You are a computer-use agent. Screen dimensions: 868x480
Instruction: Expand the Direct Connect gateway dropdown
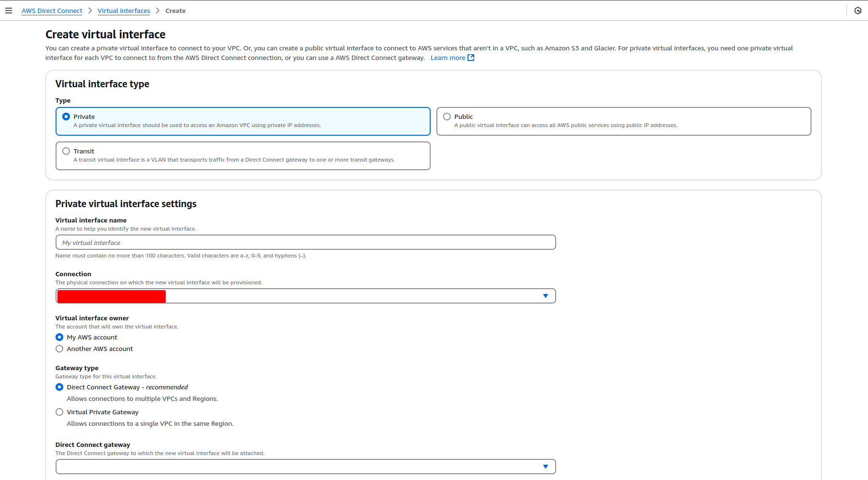click(306, 467)
